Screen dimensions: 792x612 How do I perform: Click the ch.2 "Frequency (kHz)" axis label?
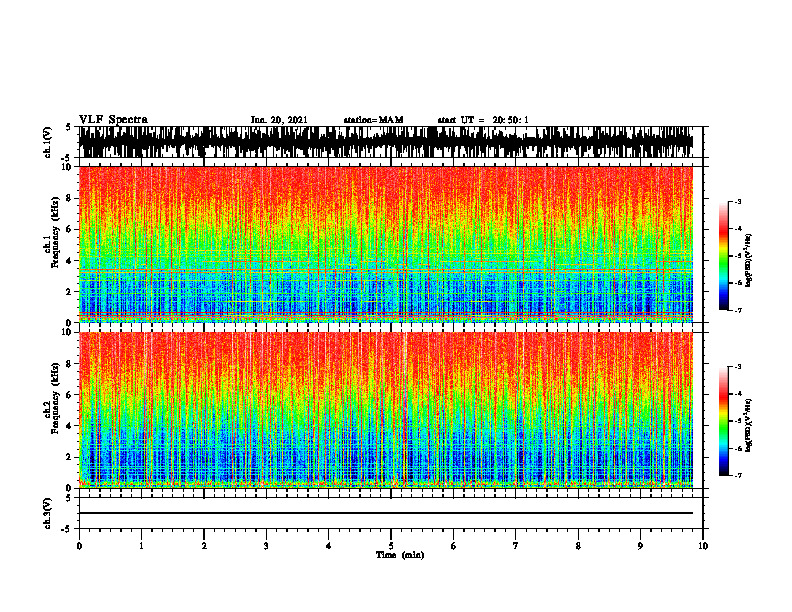pos(55,398)
